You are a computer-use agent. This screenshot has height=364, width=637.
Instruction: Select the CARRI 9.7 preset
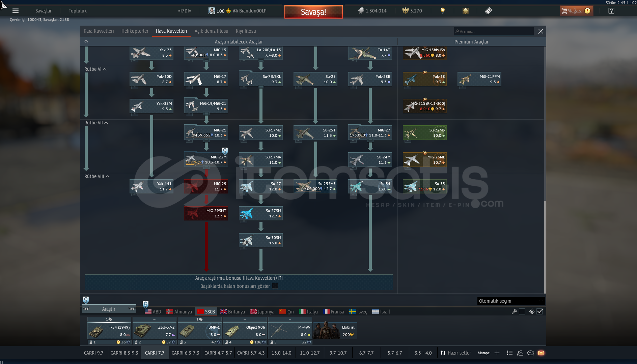click(x=93, y=353)
